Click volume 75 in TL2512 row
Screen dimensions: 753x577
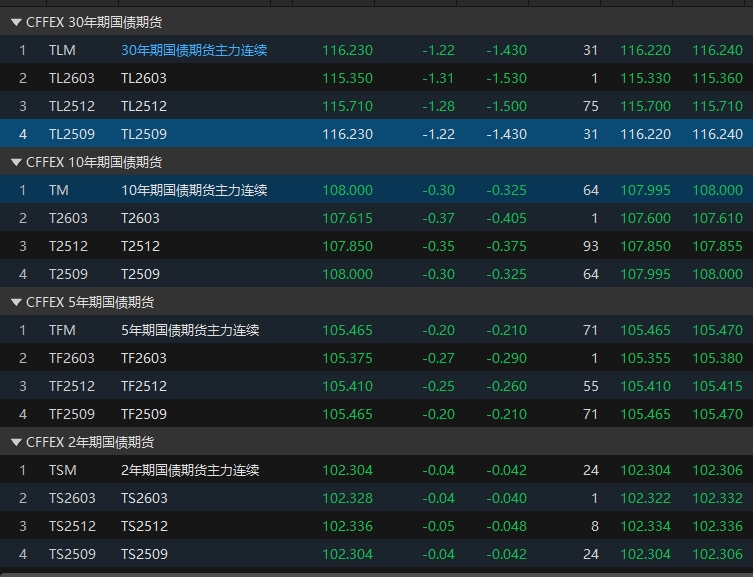coord(591,106)
